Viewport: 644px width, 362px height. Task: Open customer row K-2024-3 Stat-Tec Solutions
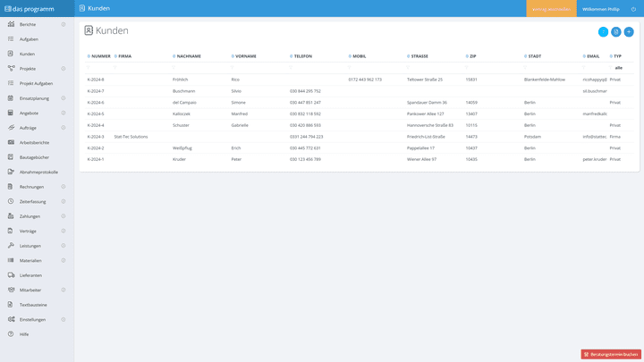tap(131, 137)
